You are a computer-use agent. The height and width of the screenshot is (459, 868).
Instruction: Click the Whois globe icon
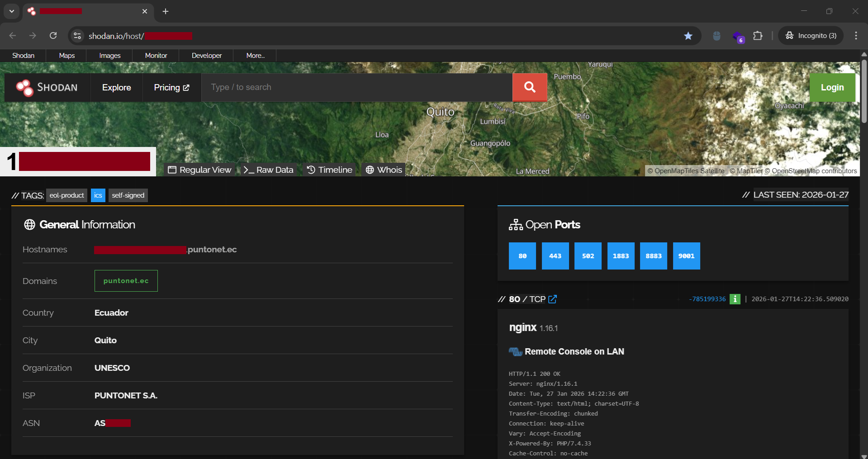tap(370, 170)
